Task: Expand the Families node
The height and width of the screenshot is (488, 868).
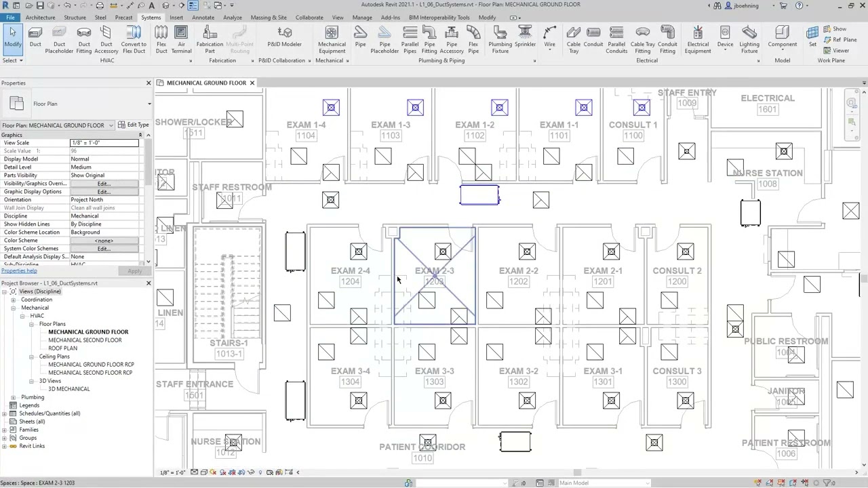Action: 4,430
